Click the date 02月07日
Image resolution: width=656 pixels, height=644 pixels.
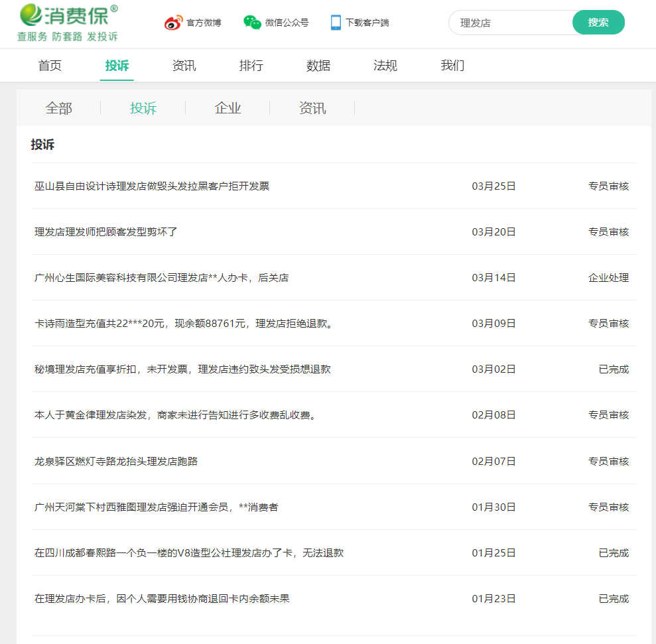click(493, 461)
